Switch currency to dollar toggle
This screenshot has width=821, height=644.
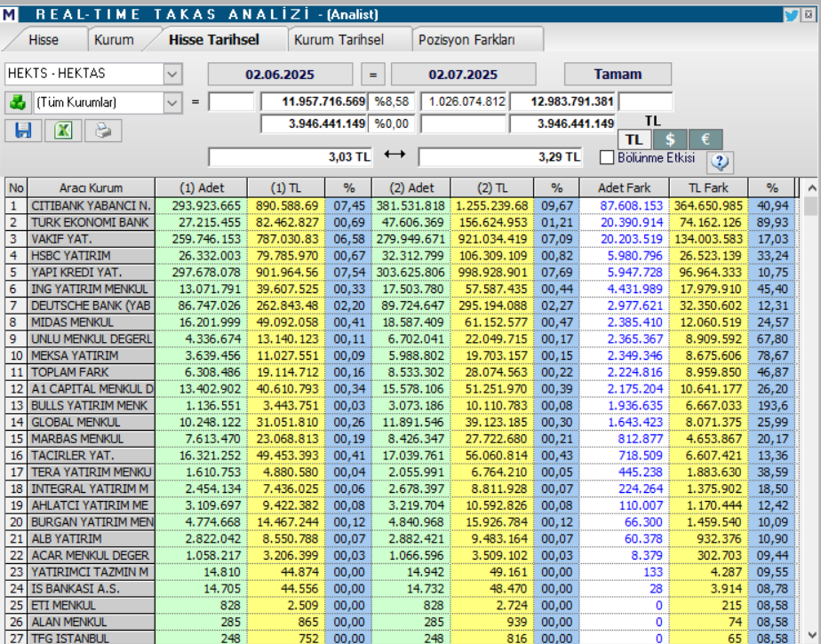tap(670, 139)
